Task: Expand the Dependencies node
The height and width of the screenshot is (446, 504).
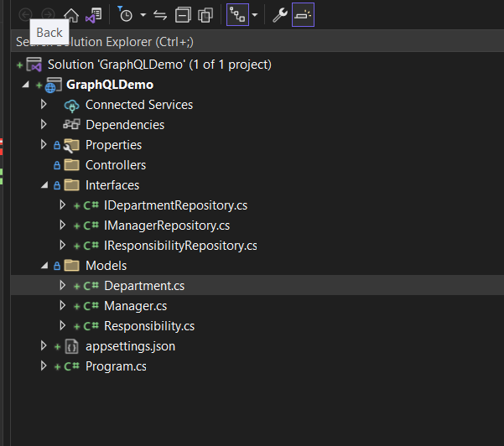Action: [x=44, y=125]
